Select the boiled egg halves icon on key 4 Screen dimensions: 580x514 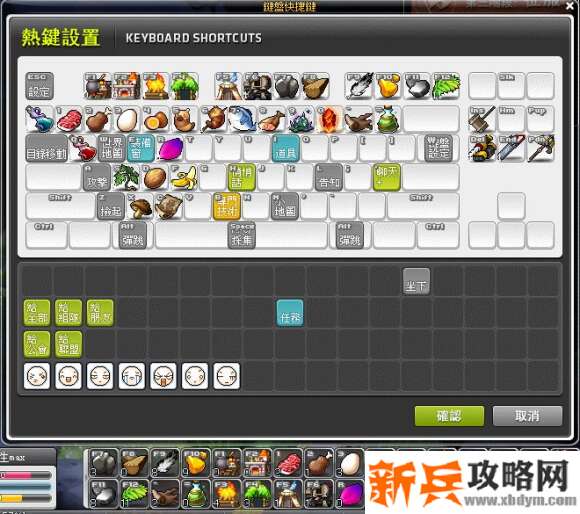[156, 119]
